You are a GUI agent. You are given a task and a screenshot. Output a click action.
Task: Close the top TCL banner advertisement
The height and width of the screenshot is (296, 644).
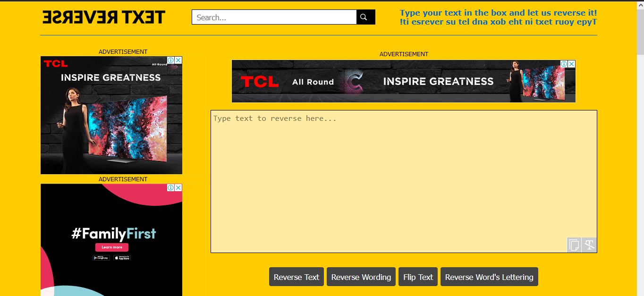coord(571,64)
